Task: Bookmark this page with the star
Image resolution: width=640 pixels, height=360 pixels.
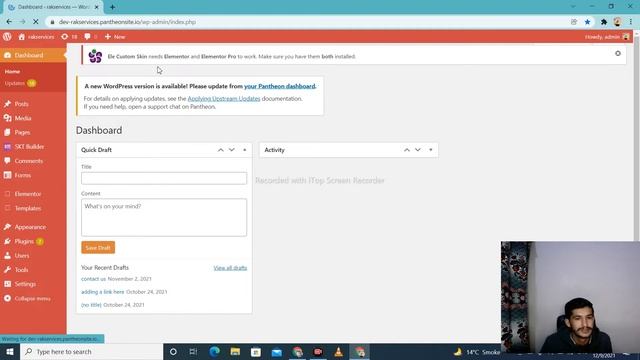Action: coord(587,22)
